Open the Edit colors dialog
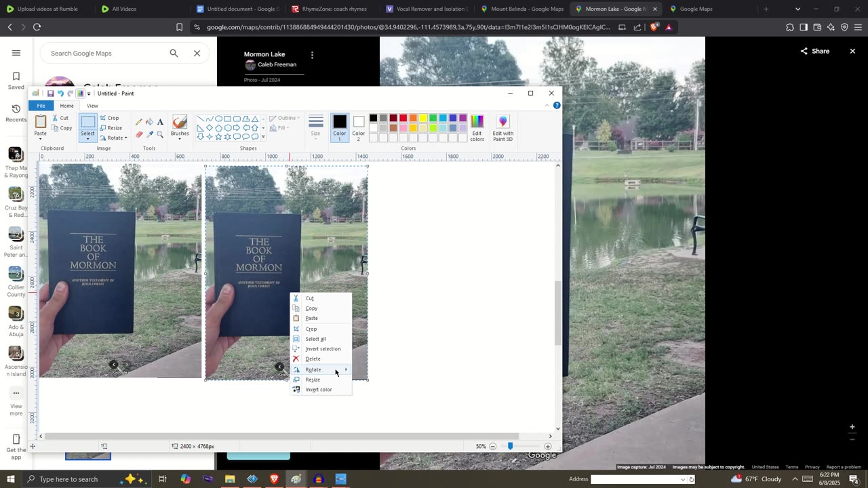 click(477, 128)
